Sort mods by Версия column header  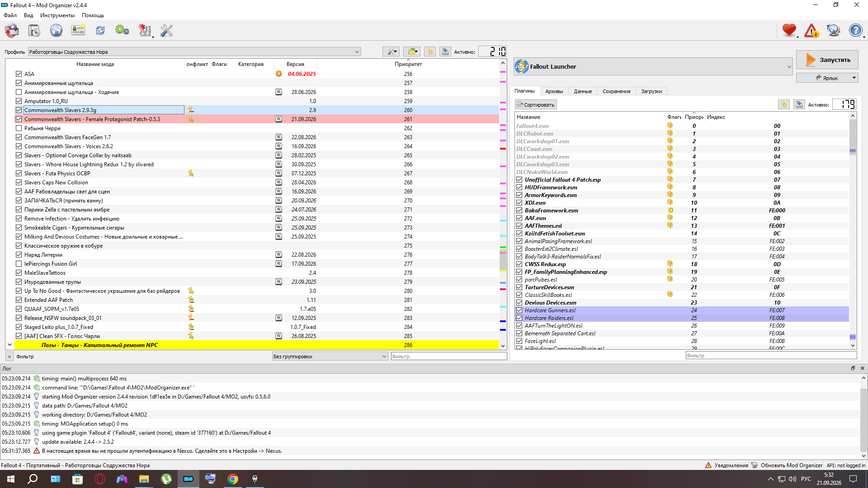295,64
